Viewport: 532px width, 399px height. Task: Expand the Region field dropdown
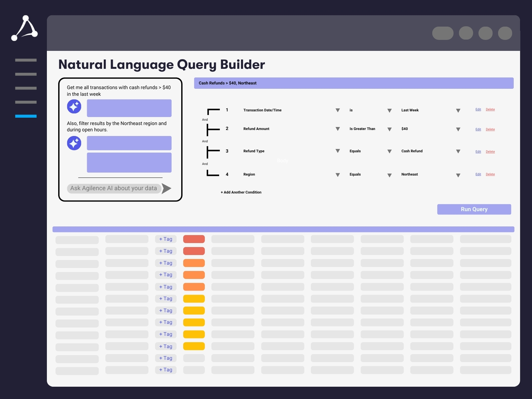click(x=337, y=175)
